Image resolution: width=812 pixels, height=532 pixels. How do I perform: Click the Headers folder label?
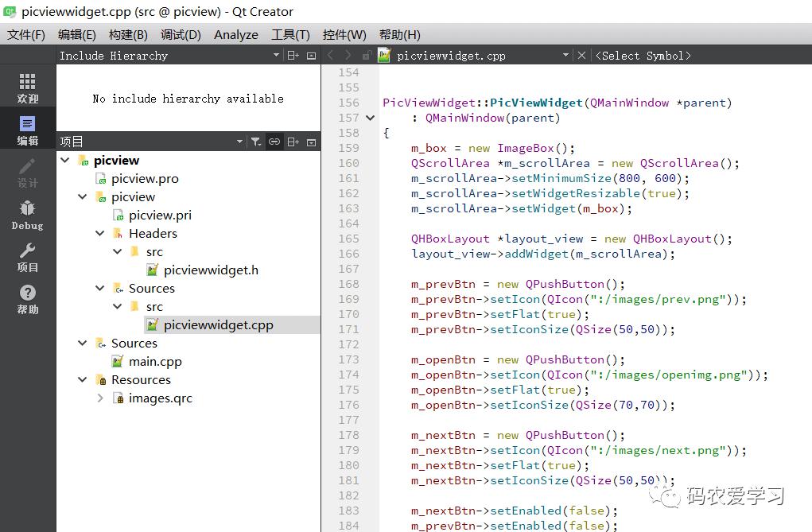coord(153,234)
